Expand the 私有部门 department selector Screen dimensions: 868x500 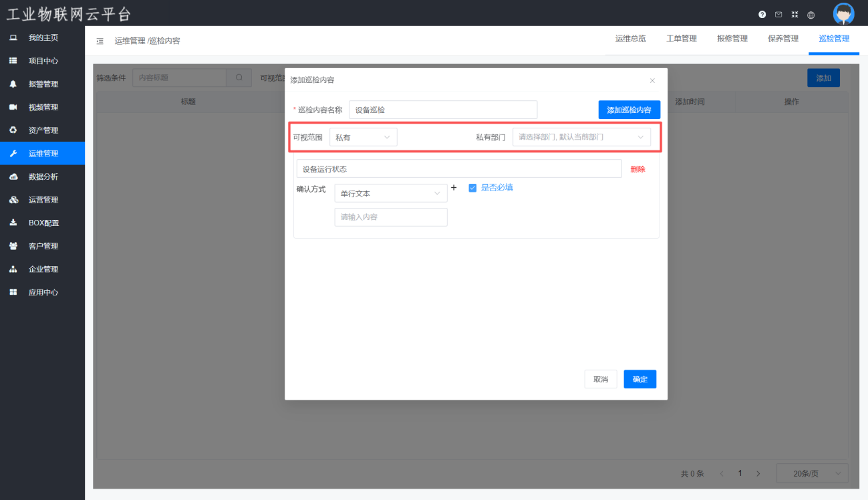[x=581, y=137]
